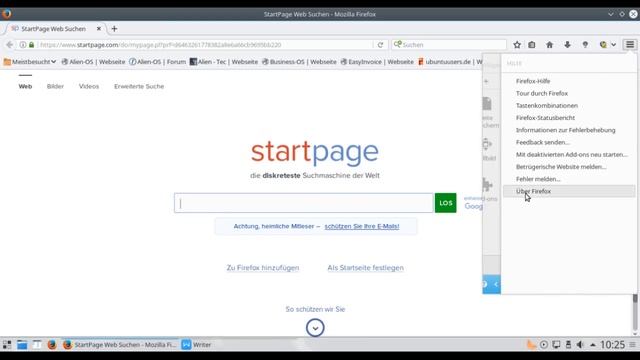Bookmark this page with the star icon

tap(517, 44)
